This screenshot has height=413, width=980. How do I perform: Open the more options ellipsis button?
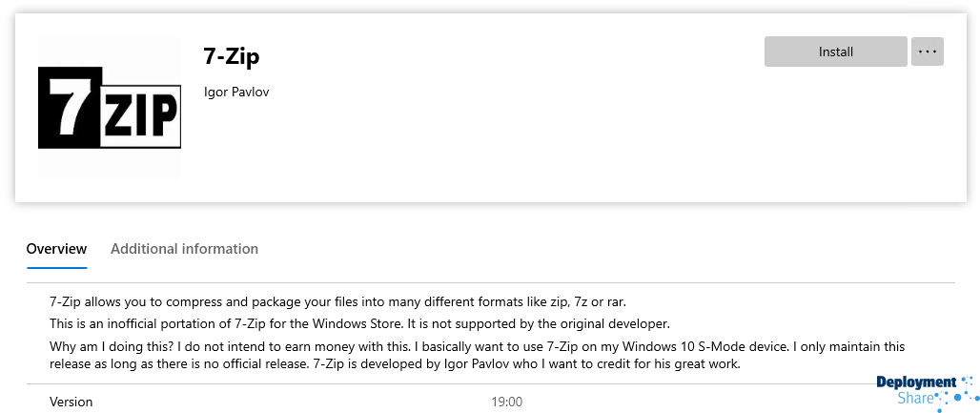point(927,52)
